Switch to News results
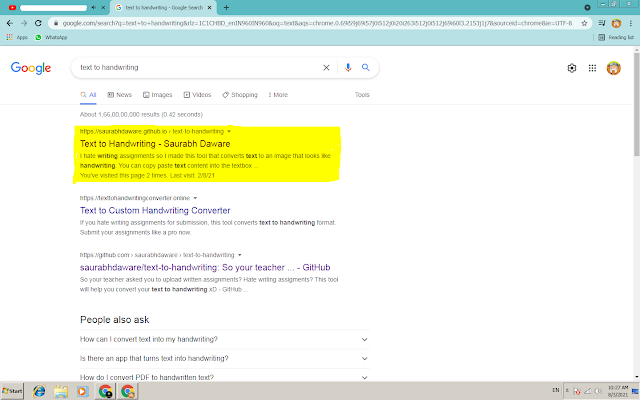The image size is (640, 400). 120,95
